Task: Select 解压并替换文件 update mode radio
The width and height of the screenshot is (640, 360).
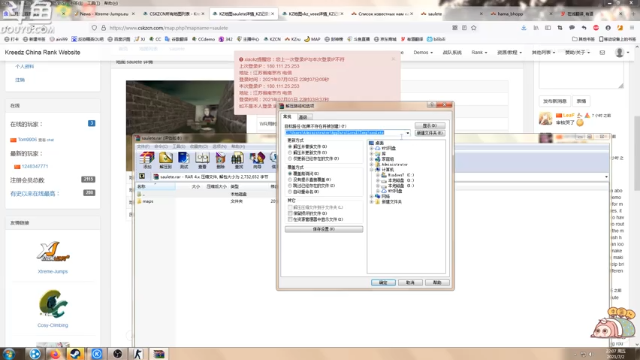Action: pyautogui.click(x=290, y=146)
